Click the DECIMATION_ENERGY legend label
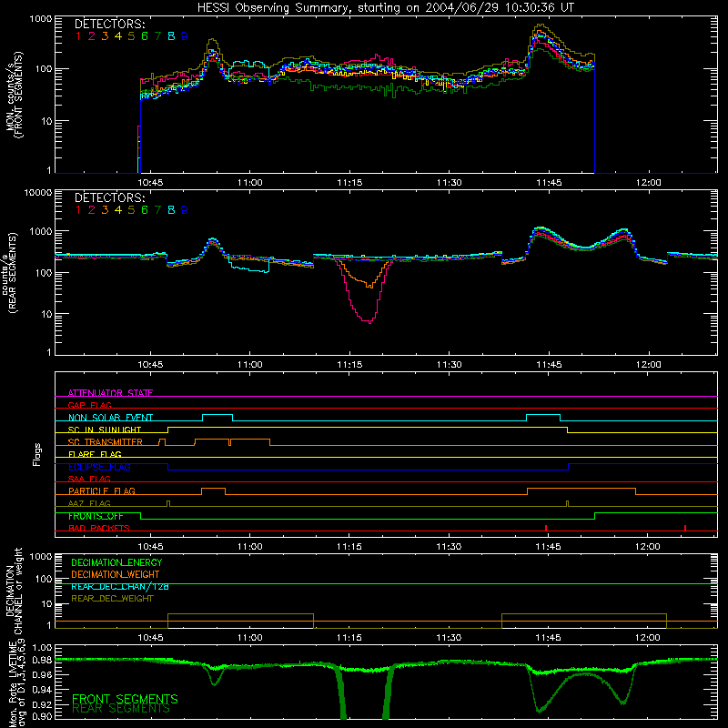728x728 pixels. tap(116, 562)
